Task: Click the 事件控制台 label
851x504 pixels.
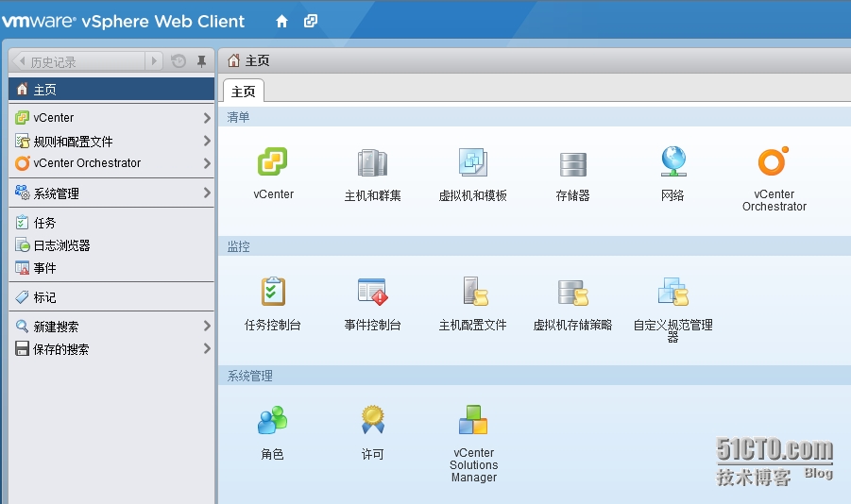Action: (372, 325)
